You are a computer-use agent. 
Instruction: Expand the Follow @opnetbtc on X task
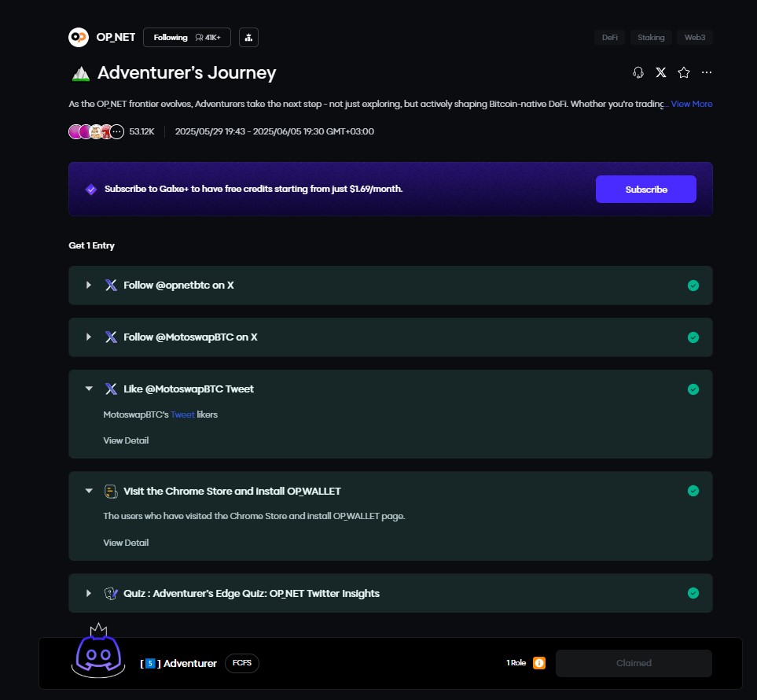pyautogui.click(x=89, y=286)
